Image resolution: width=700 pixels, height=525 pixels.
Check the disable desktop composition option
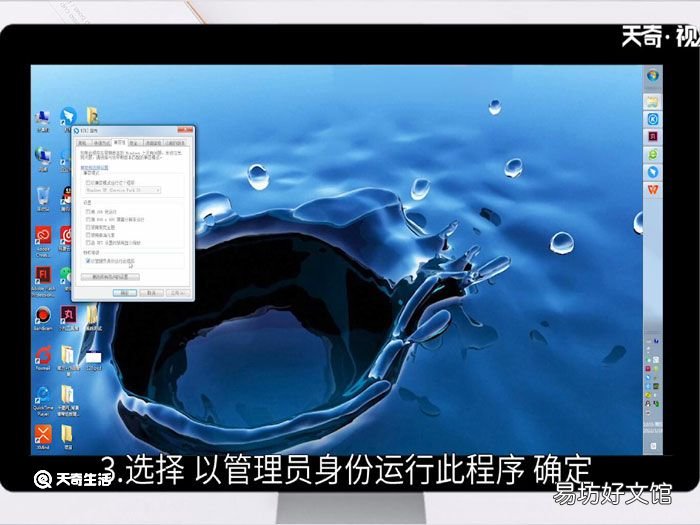click(x=88, y=235)
